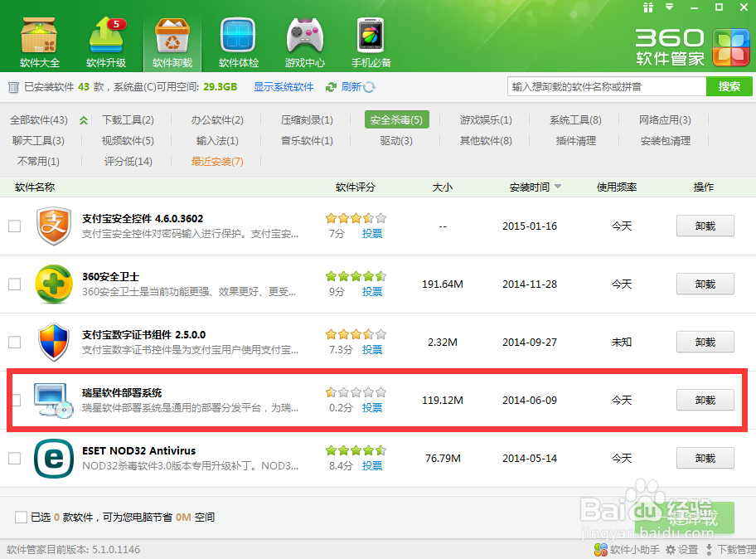Uninstall 360安全卫士 with 卸载 button
This screenshot has height=559, width=756.
click(705, 284)
